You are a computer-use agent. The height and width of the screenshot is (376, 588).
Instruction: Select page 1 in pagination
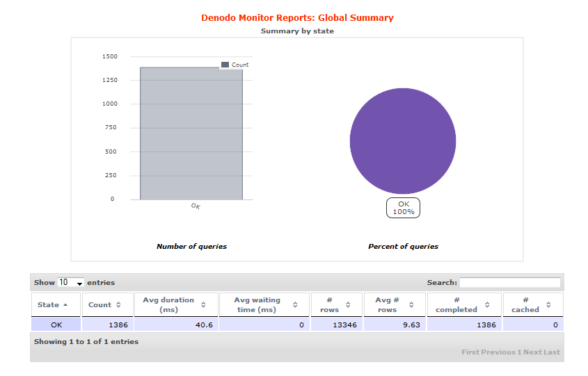(x=519, y=352)
